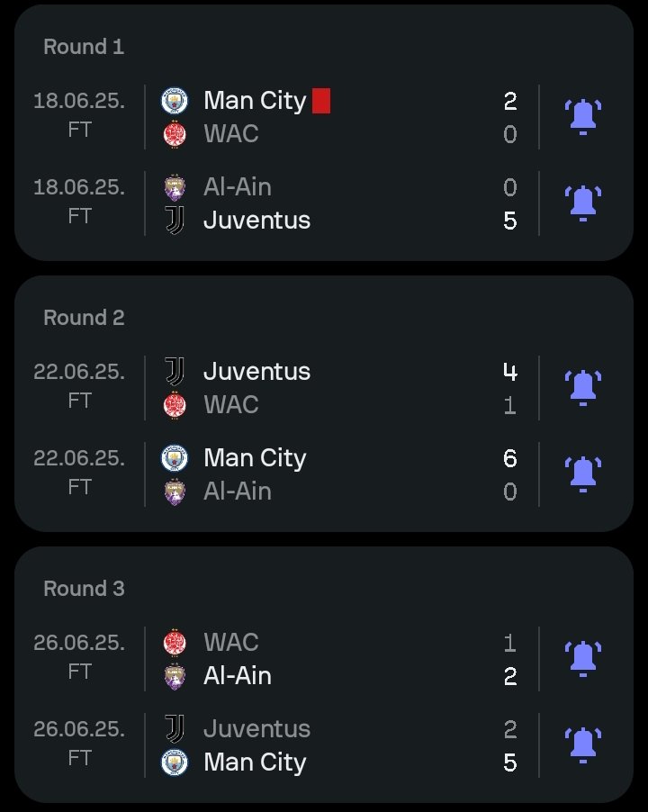This screenshot has height=812, width=648.
Task: Enable notification bell for Juventus 2-5 Man City
Action: pyautogui.click(x=583, y=745)
